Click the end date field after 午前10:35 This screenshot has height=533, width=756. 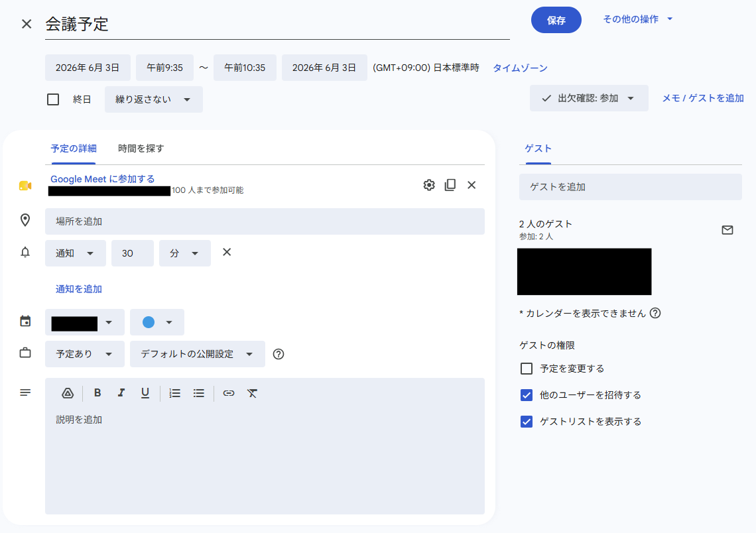[x=324, y=68]
